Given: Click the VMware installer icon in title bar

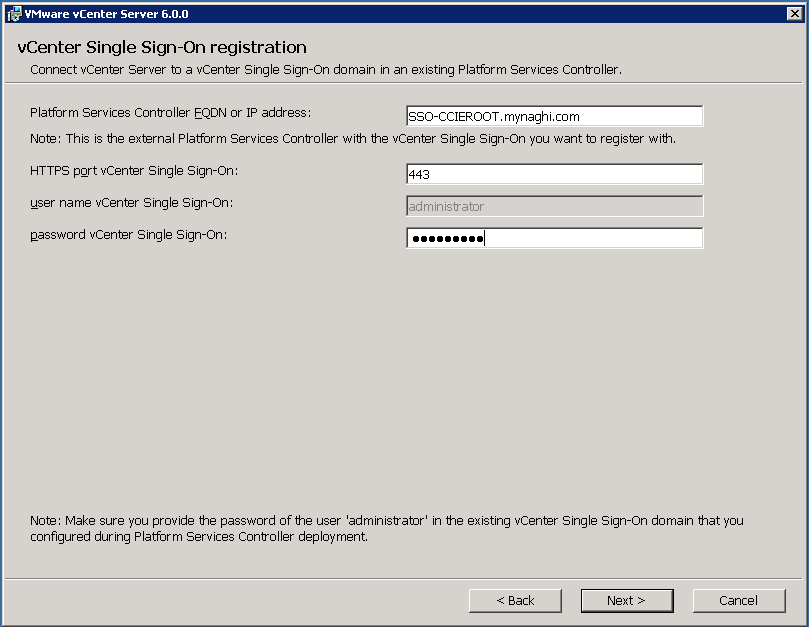Looking at the screenshot, I should pos(13,13).
